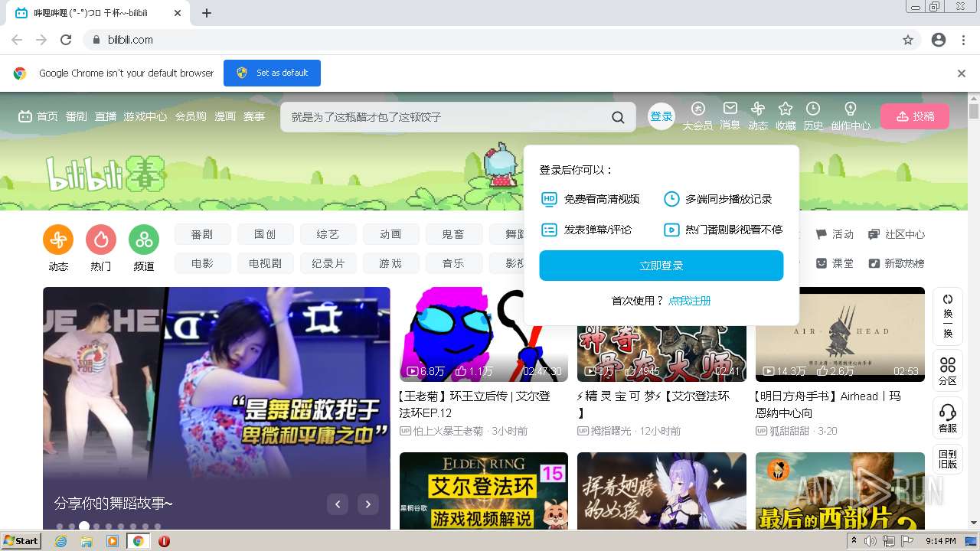The height and width of the screenshot is (551, 980).
Task: Open the 活动 link
Action: [x=835, y=234]
